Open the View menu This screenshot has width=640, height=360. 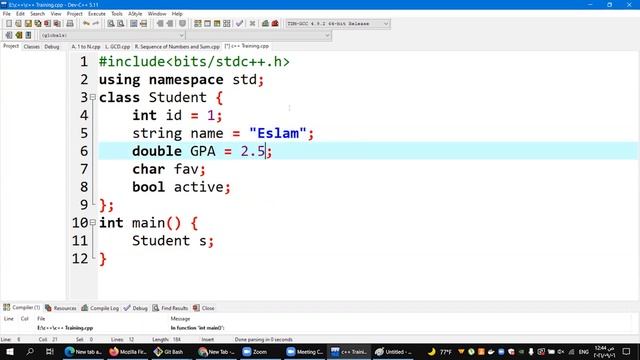pyautogui.click(x=56, y=14)
